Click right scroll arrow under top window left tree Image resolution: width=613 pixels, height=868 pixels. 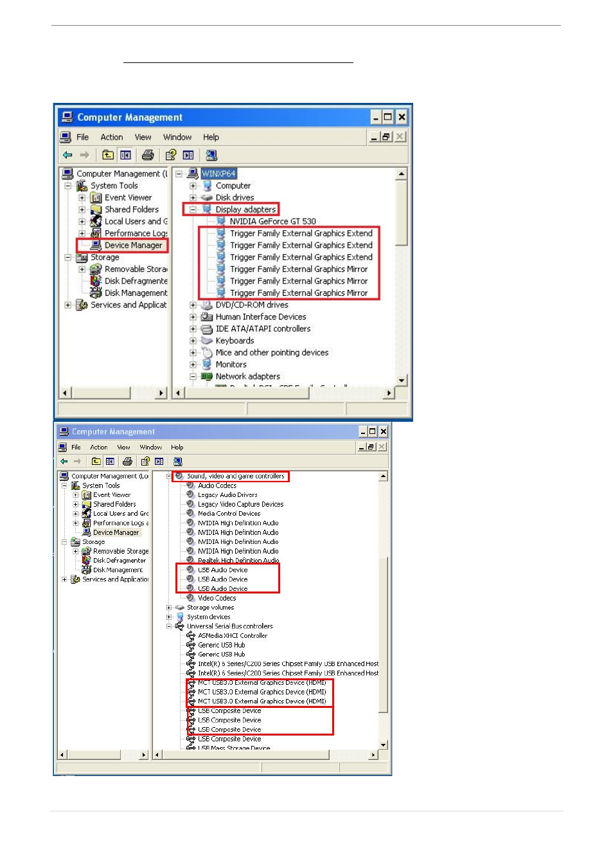click(161, 393)
